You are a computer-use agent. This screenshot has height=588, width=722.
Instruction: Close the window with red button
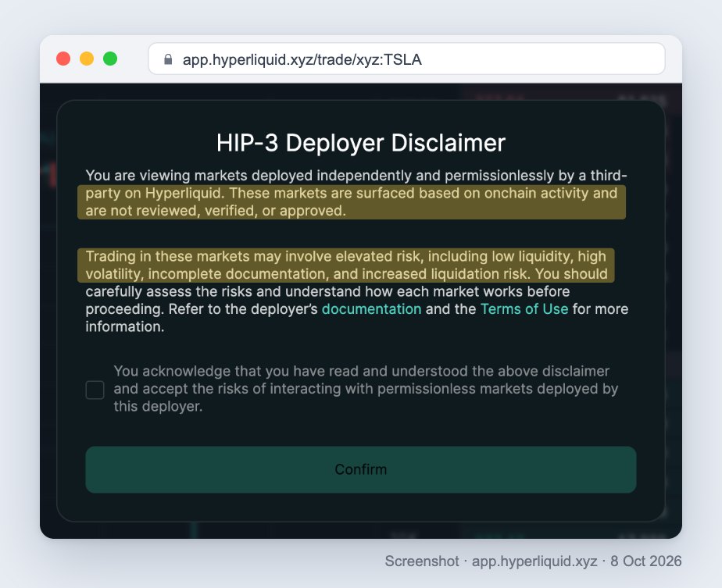pyautogui.click(x=63, y=59)
